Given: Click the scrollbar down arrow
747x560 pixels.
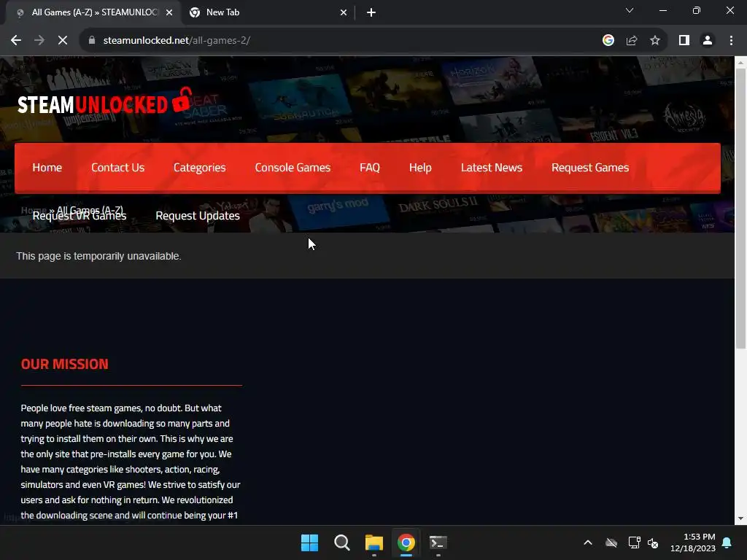Looking at the screenshot, I should [x=741, y=518].
